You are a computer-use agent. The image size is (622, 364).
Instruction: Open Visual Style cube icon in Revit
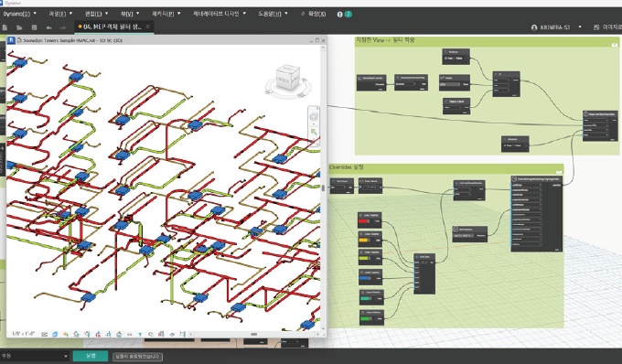(55, 334)
